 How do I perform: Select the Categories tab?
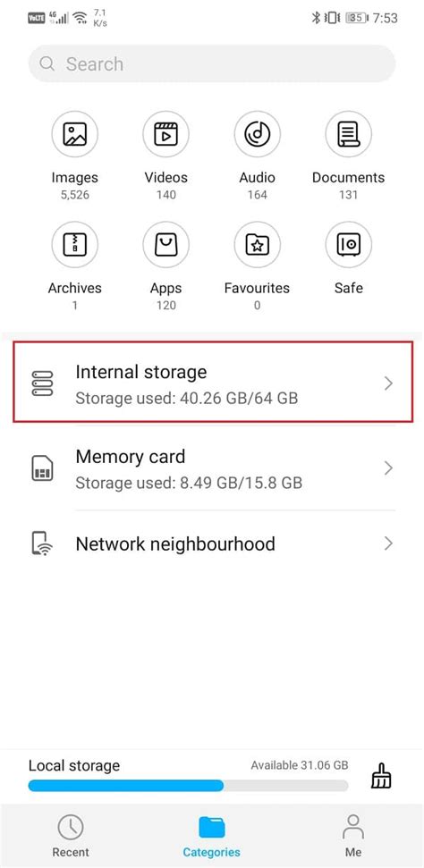point(212,836)
